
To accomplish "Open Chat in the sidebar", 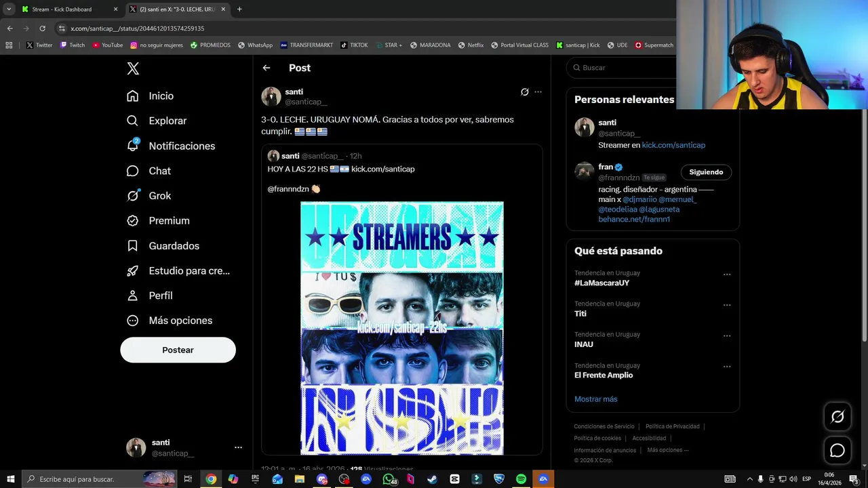I will pyautogui.click(x=149, y=171).
